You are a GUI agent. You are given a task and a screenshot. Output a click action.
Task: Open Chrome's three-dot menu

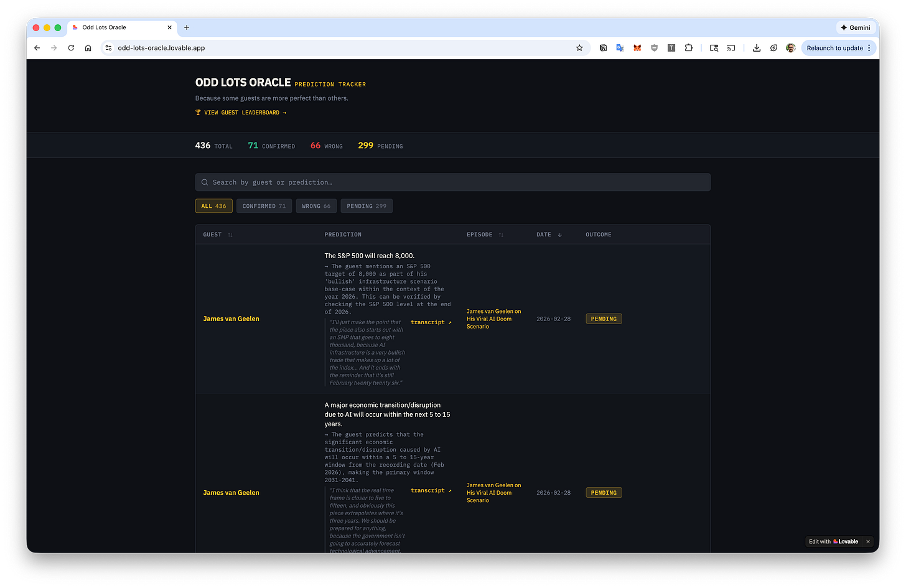(869, 48)
